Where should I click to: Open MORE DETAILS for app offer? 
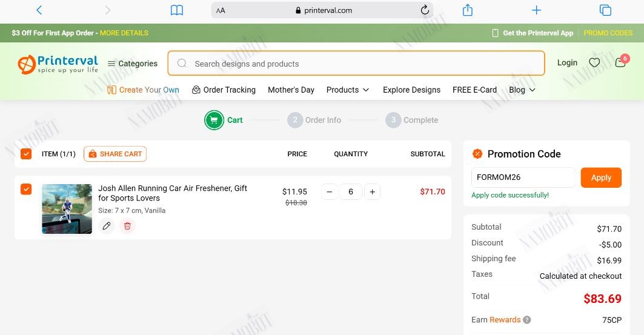pyautogui.click(x=124, y=33)
